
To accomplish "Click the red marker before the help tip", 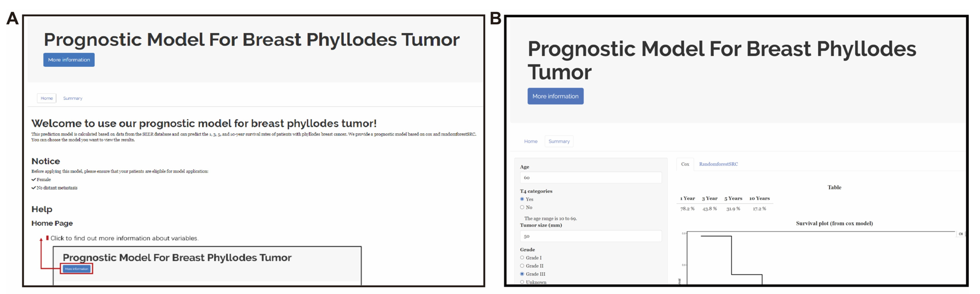I will tap(47, 238).
